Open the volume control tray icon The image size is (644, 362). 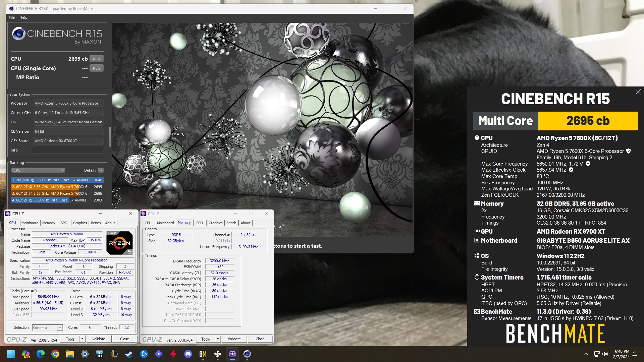605,354
